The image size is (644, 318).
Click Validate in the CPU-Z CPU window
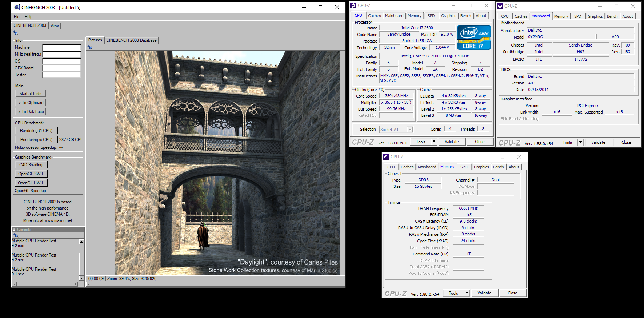[x=452, y=142]
